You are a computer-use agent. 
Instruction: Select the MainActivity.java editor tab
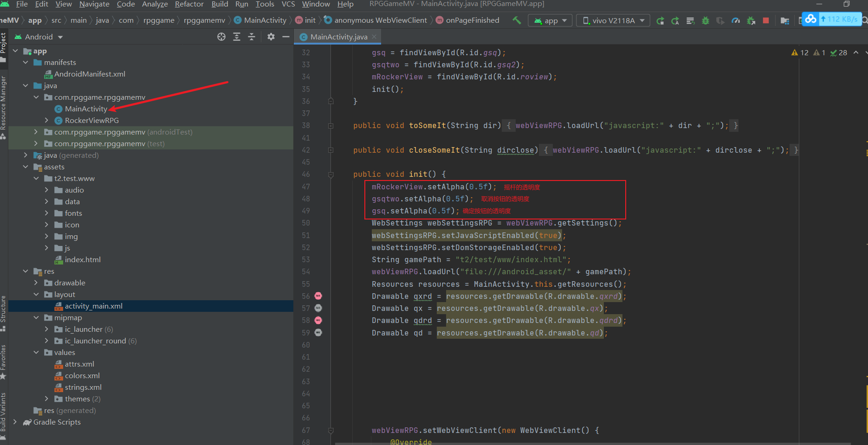coord(338,37)
